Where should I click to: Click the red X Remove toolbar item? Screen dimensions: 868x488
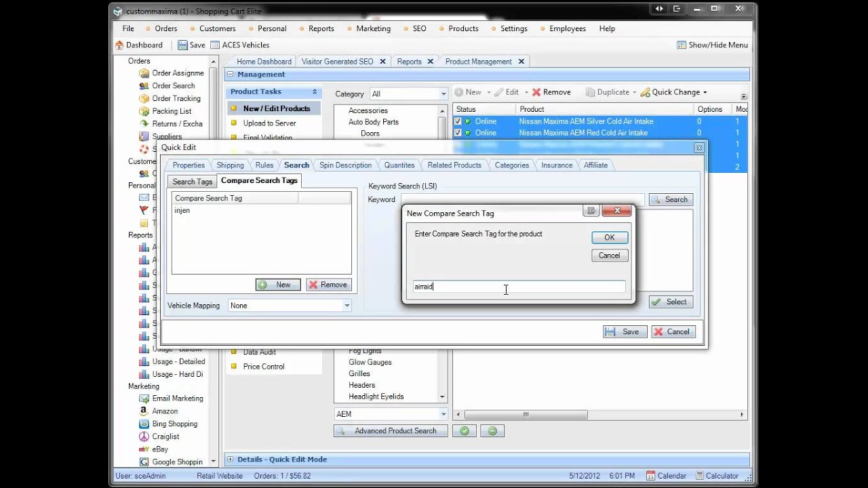point(551,92)
